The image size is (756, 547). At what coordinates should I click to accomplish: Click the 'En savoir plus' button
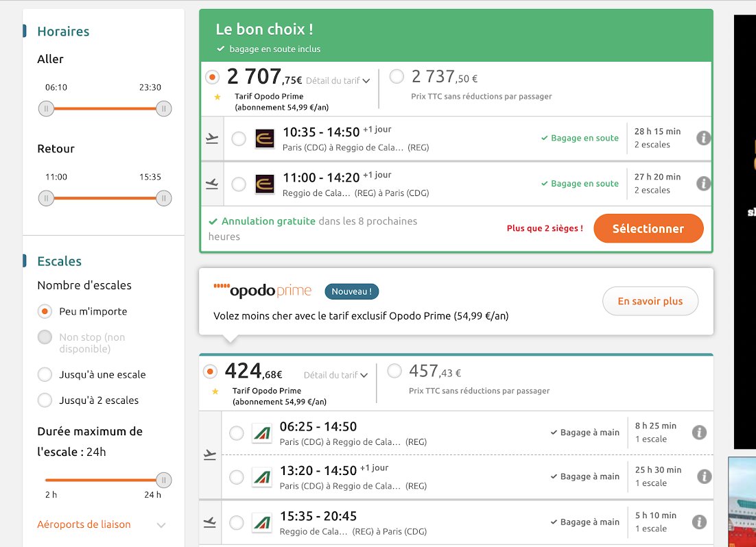650,301
